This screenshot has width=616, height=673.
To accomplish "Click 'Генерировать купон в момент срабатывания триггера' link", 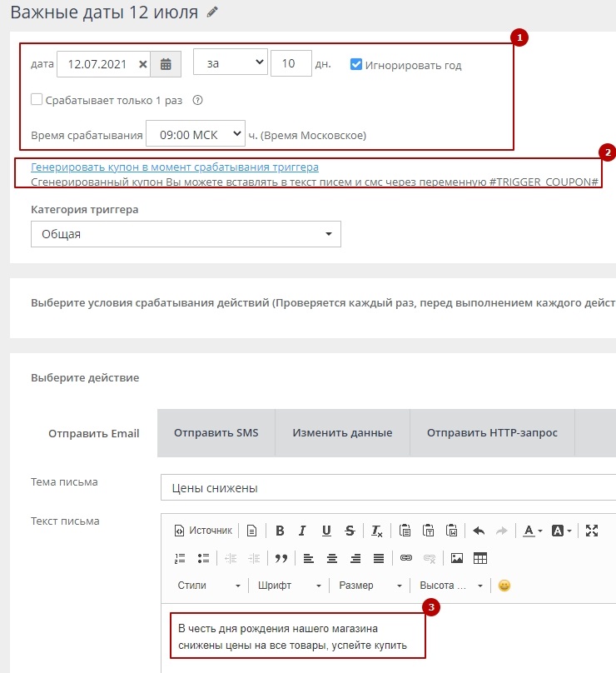I will pyautogui.click(x=175, y=167).
